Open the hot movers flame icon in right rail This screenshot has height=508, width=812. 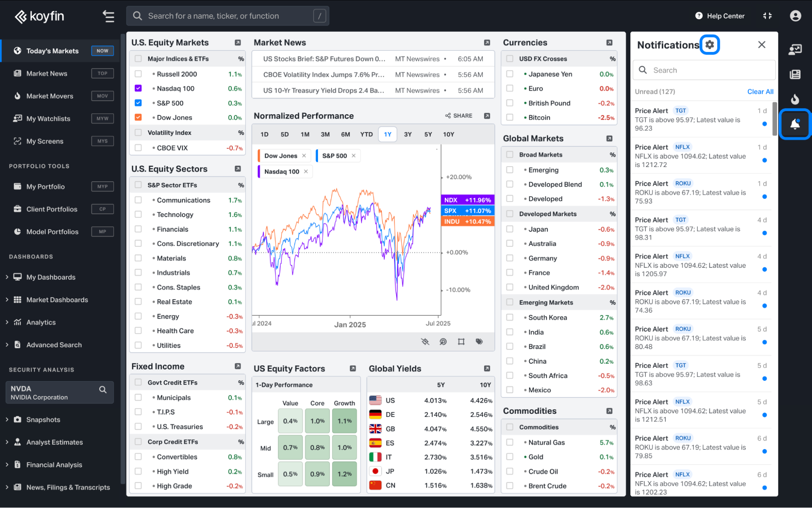795,99
